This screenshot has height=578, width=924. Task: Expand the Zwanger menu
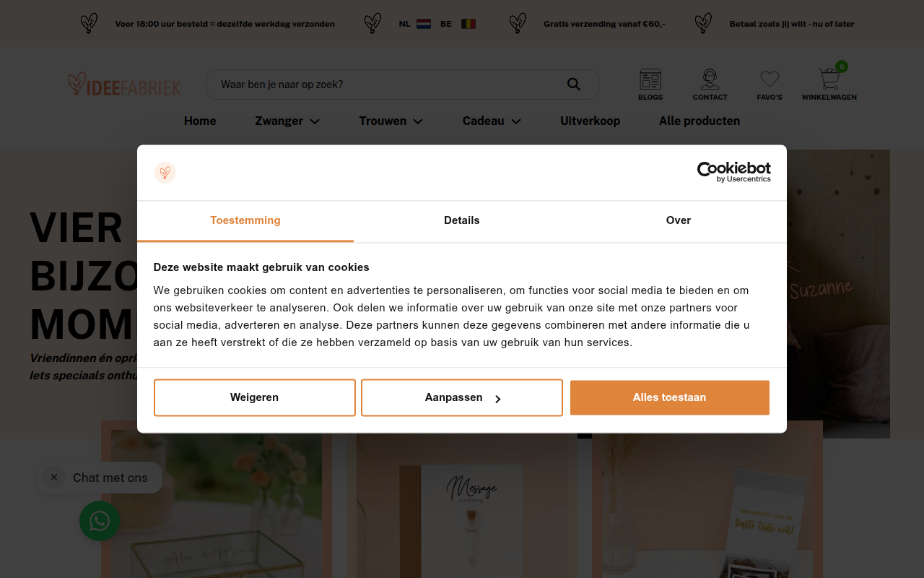(287, 121)
